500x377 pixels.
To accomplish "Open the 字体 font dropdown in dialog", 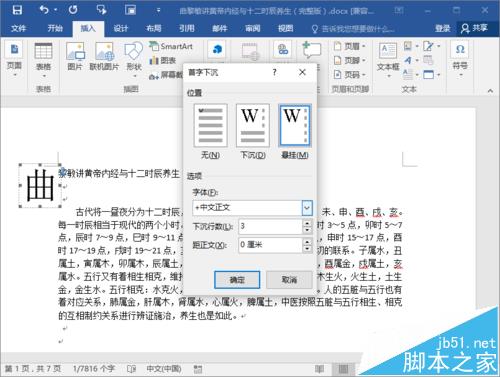I will click(x=307, y=208).
